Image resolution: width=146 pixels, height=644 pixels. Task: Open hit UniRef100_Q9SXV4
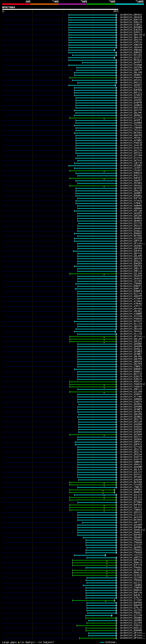131,40
